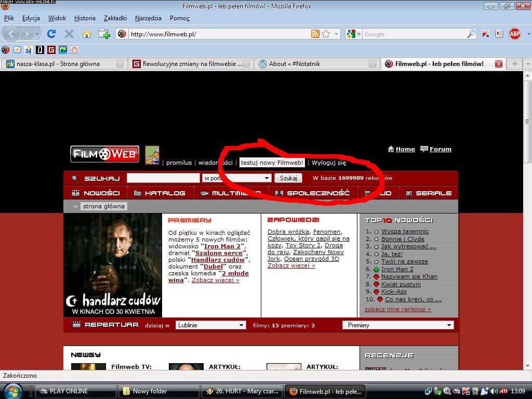The image size is (532, 399).
Task: Open the 24 bookmark icon in bookmarks toolbar
Action: (x=29, y=50)
